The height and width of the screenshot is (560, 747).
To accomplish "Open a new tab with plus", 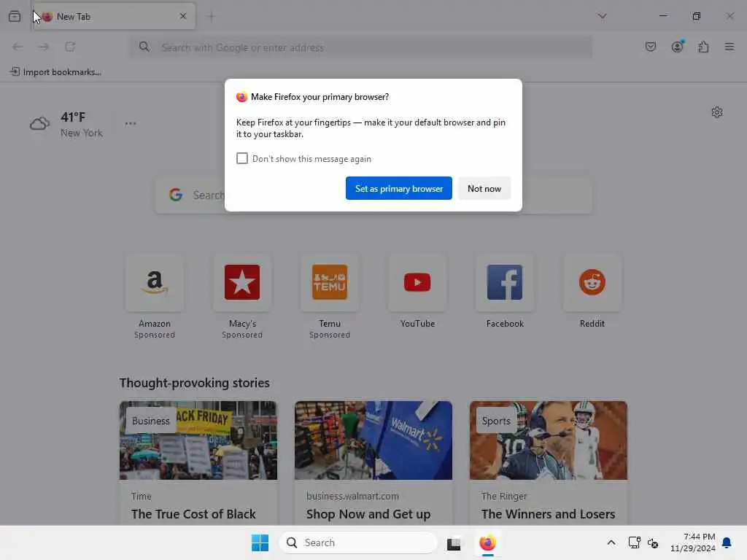I will click(x=212, y=17).
